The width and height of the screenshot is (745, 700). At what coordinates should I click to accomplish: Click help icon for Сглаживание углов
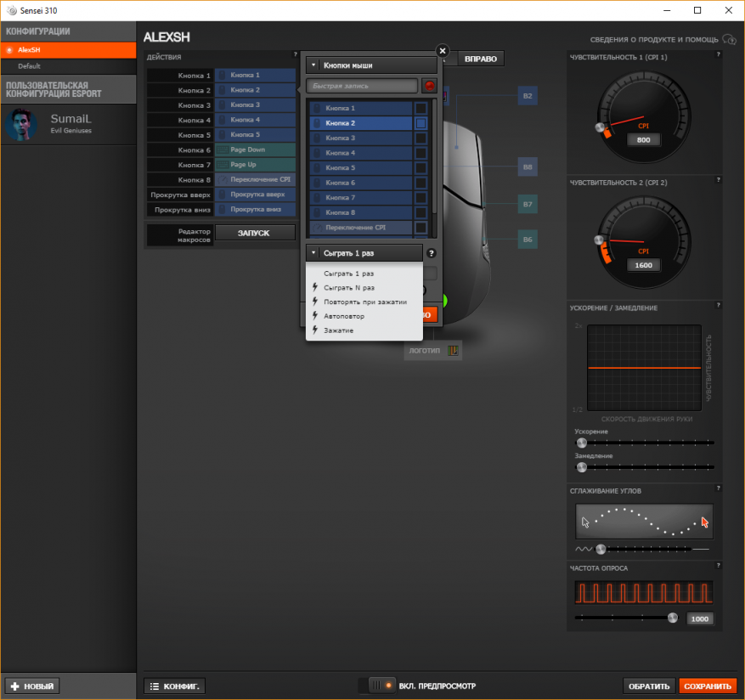(718, 488)
